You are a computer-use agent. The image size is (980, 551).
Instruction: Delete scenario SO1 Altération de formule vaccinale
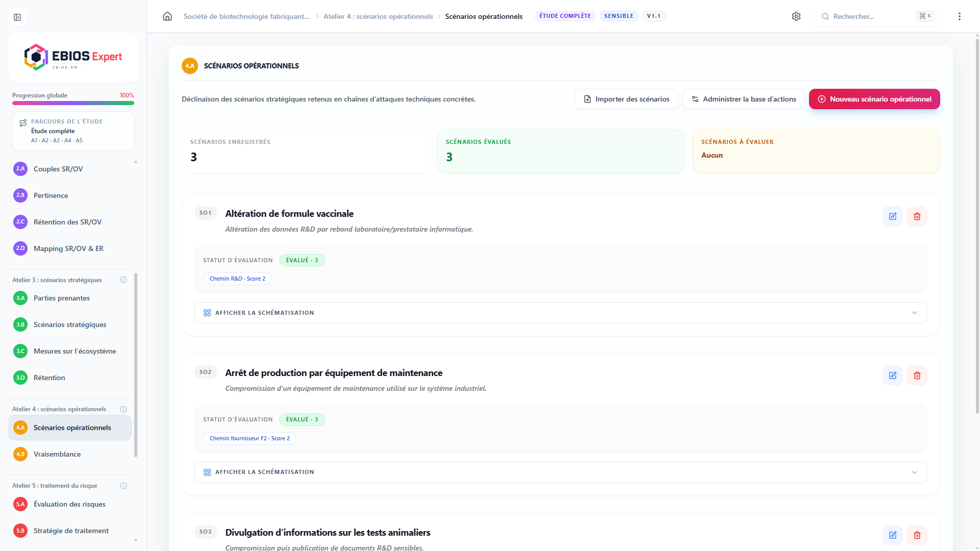pos(917,216)
